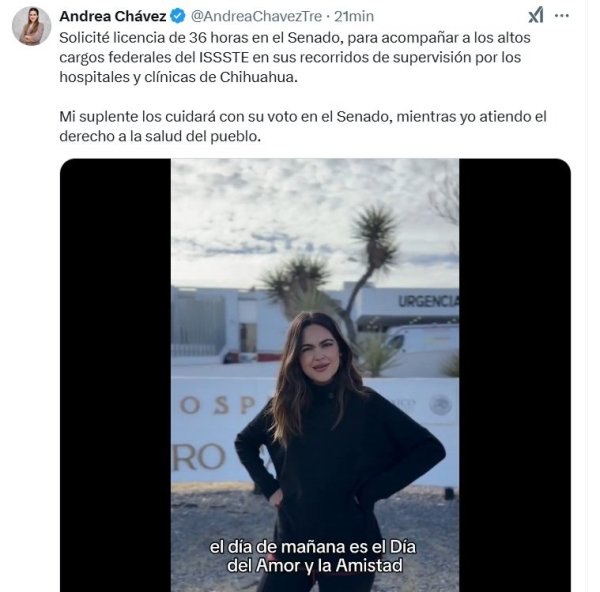600x592 pixels.
Task: Click the blue verified badge
Action: pos(178,16)
